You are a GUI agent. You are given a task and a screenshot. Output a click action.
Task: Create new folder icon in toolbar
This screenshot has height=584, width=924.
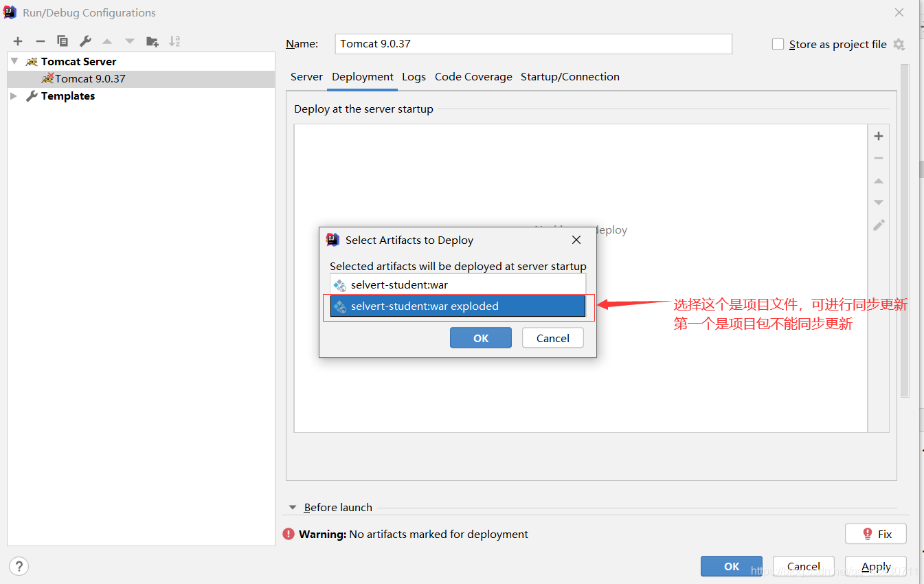(153, 41)
